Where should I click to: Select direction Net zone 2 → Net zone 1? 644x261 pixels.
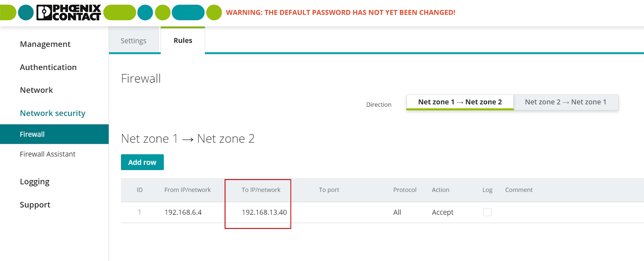point(566,102)
